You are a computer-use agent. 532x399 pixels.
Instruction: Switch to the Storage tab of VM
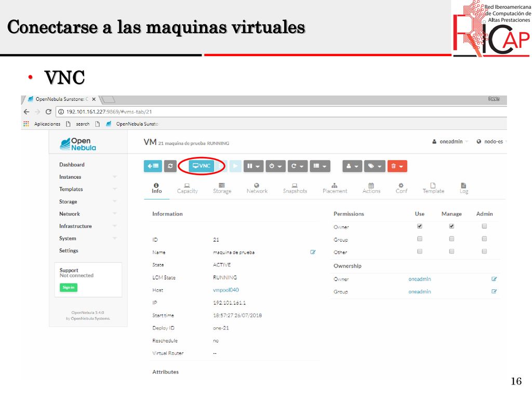(x=222, y=188)
